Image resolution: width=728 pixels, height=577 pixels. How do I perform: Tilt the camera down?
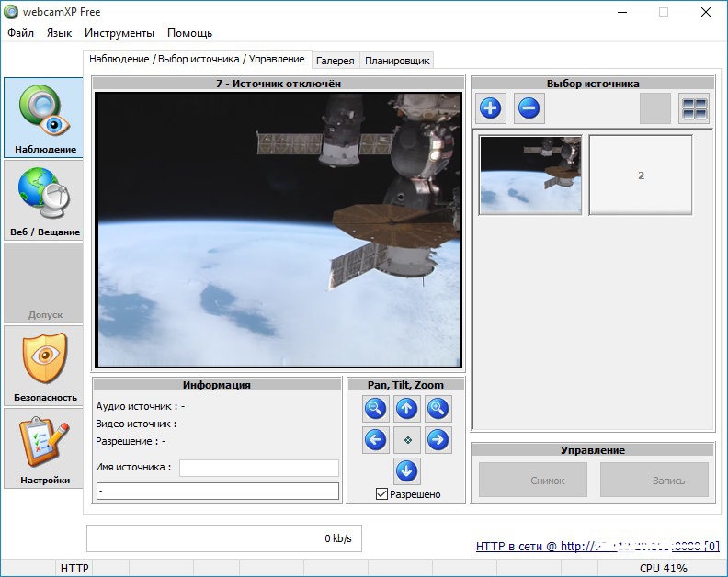406,471
